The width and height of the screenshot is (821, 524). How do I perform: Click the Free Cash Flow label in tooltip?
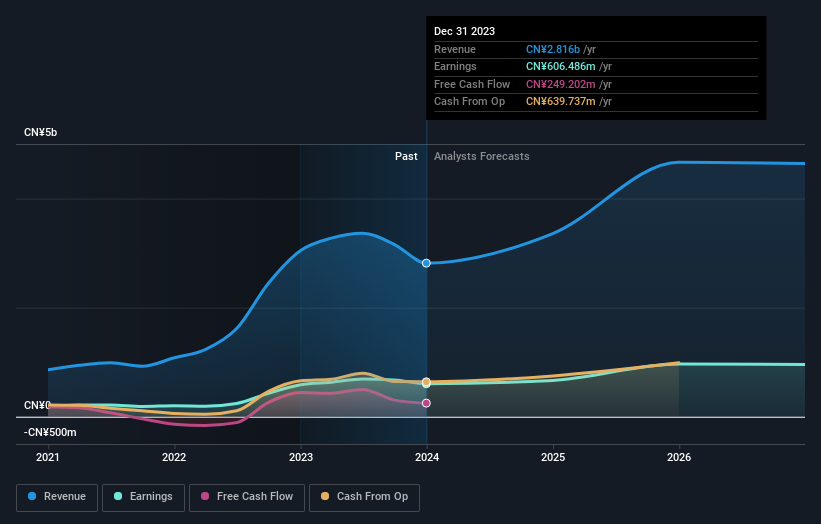[x=472, y=84]
